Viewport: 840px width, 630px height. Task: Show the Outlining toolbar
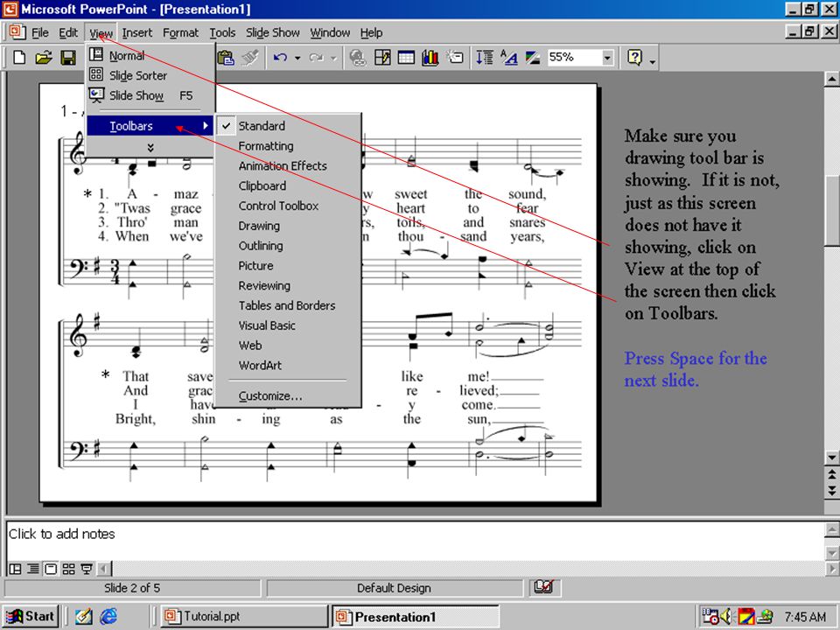tap(288, 245)
